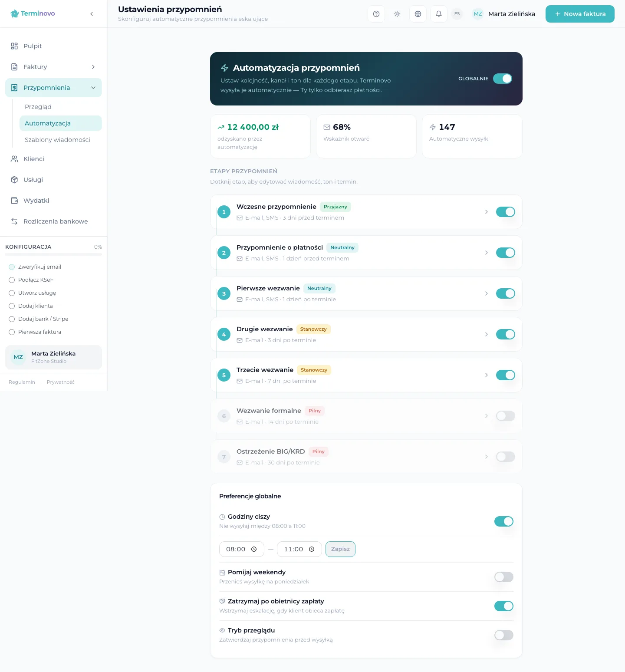Open Wczesne przypomnienie stage details chevron
This screenshot has height=672, width=625.
click(486, 212)
